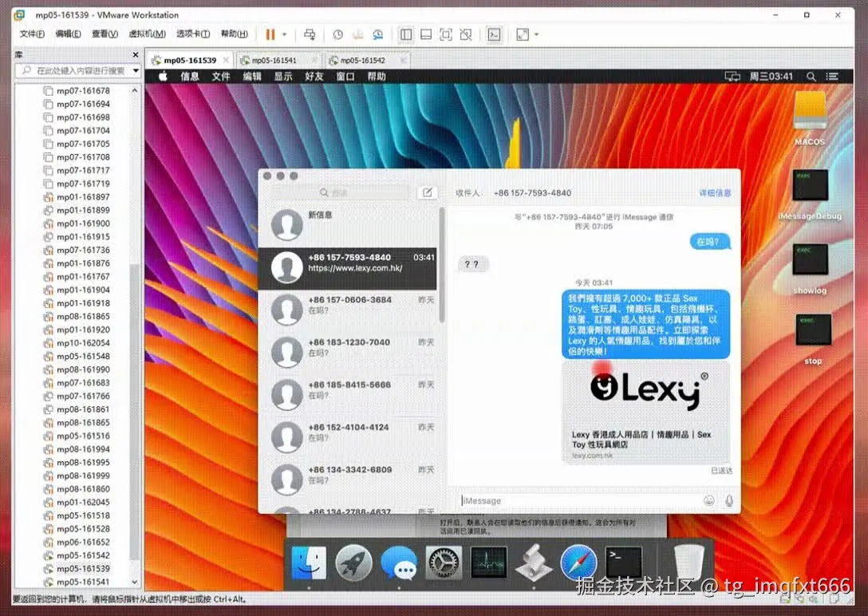
Task: Click the Spotlight search menu bar icon
Action: point(811,77)
